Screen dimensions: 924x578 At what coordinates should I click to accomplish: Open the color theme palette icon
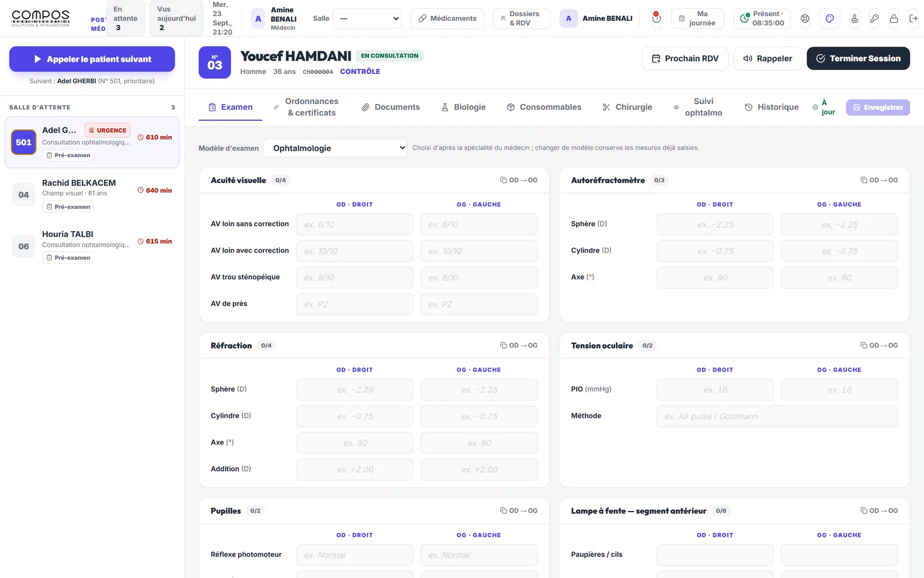(830, 18)
